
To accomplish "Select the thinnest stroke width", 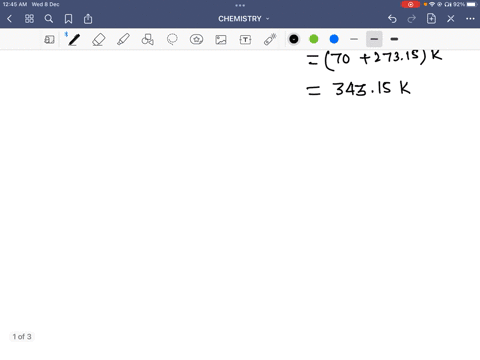I will coord(354,39).
